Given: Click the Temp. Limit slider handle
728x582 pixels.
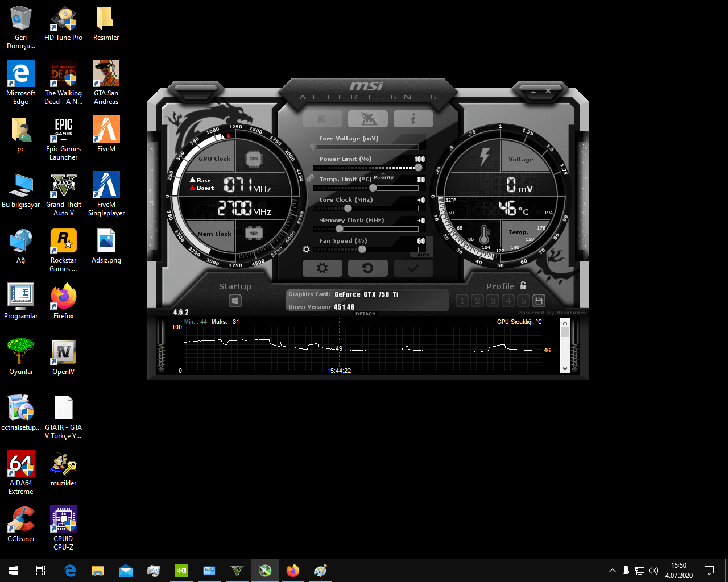Looking at the screenshot, I should pyautogui.click(x=373, y=188).
